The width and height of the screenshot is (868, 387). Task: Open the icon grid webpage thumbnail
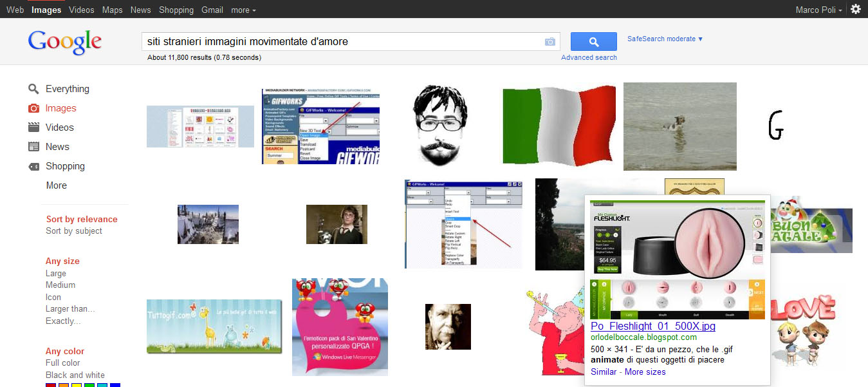[201, 126]
